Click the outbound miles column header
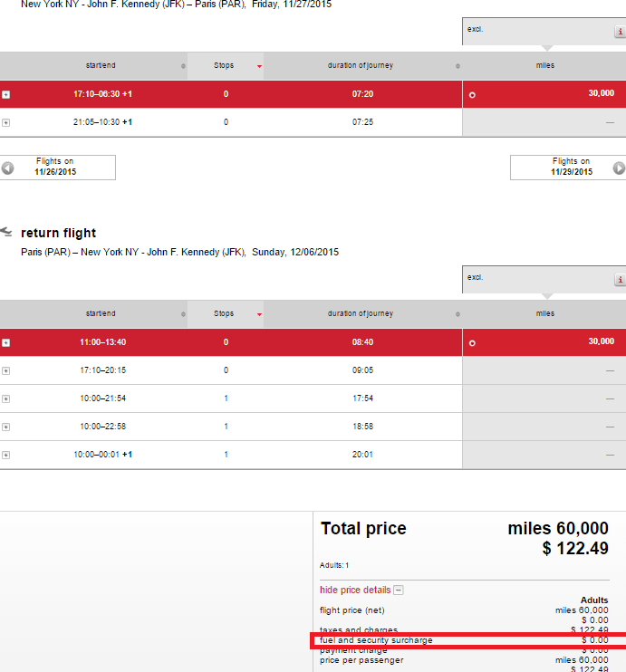626x672 pixels. coord(544,65)
